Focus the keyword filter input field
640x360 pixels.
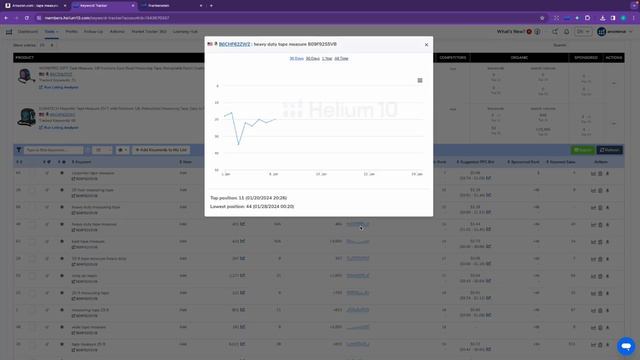[53, 150]
